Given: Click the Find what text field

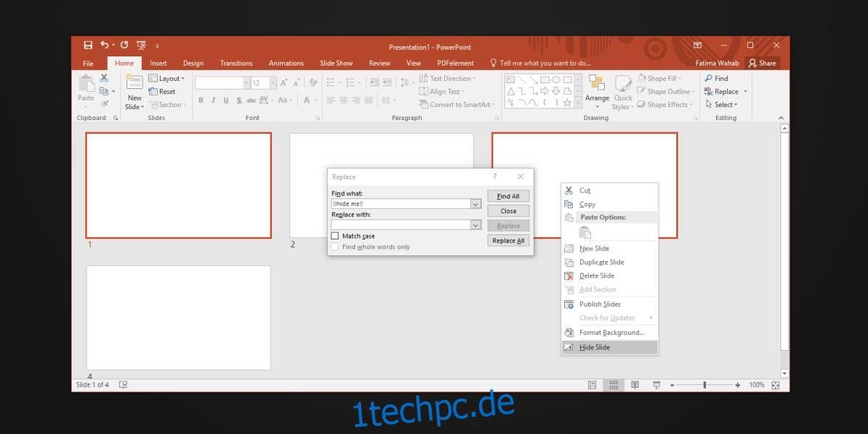Looking at the screenshot, I should coord(401,204).
